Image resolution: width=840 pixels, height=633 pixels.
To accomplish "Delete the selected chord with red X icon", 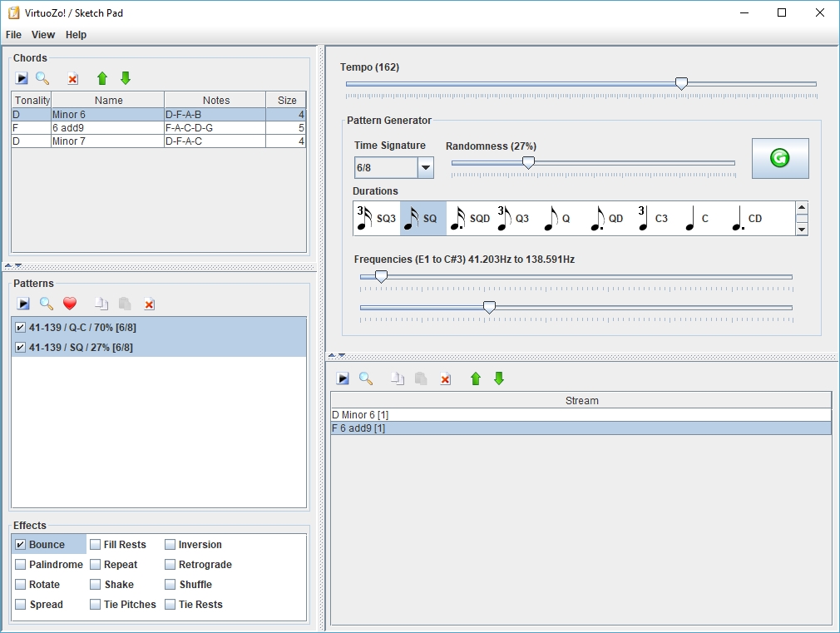I will [73, 78].
